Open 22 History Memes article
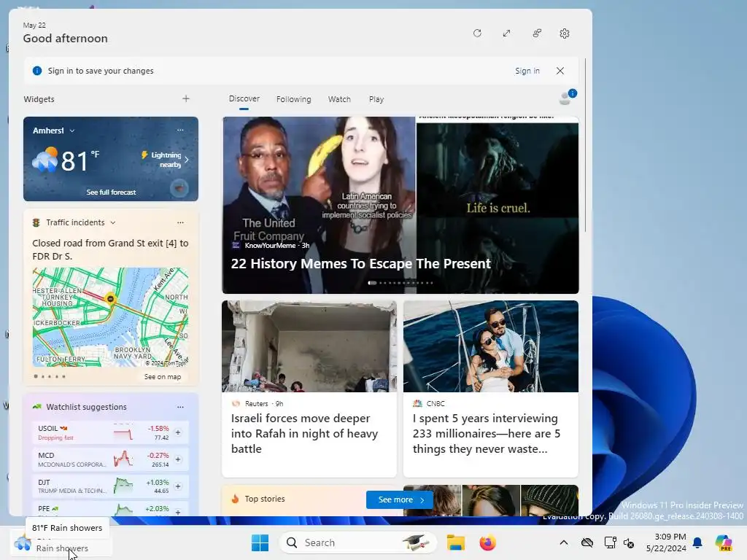 pos(400,205)
